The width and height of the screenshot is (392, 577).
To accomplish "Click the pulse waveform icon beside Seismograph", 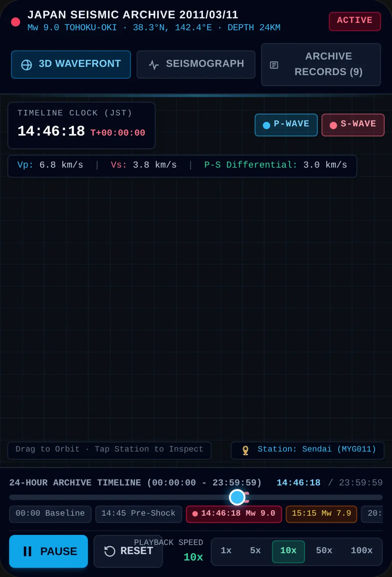I will [x=154, y=65].
